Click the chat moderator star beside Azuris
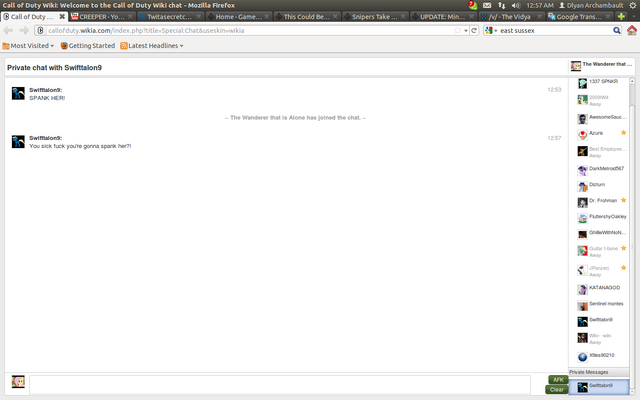Image resolution: width=640 pixels, height=400 pixels. [x=623, y=133]
